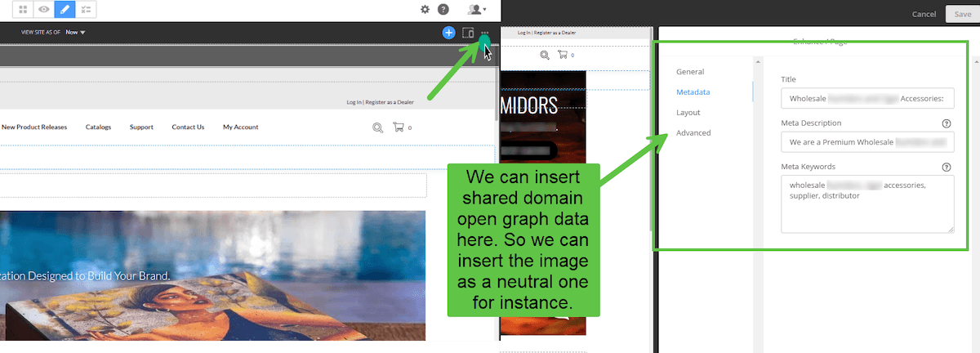
Task: Click the Meta Keywords textarea resize handle
Action: [950, 230]
